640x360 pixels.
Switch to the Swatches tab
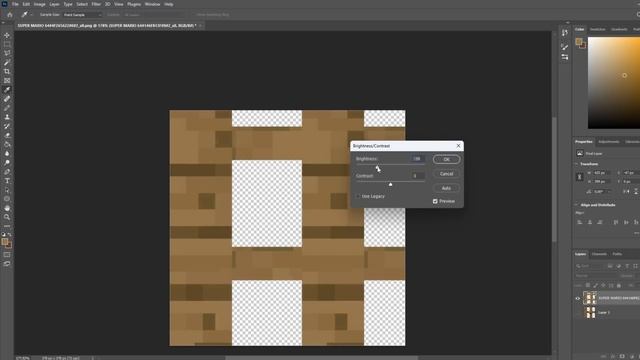coord(598,29)
